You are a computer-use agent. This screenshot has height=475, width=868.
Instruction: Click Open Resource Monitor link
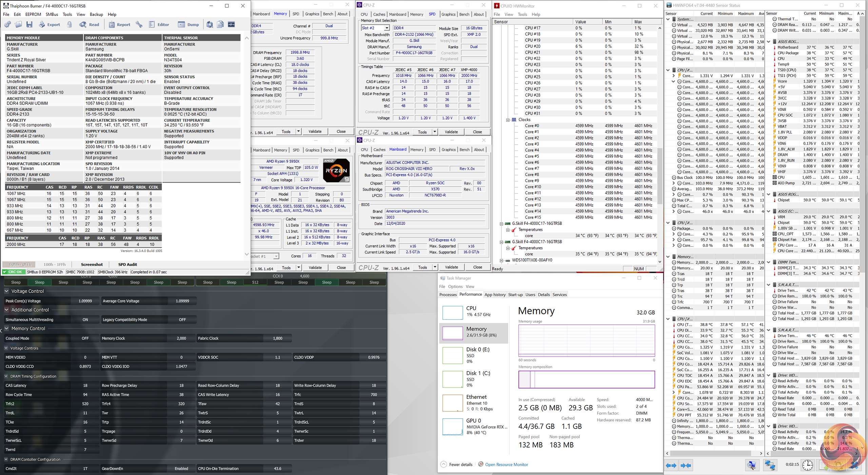coord(506,464)
